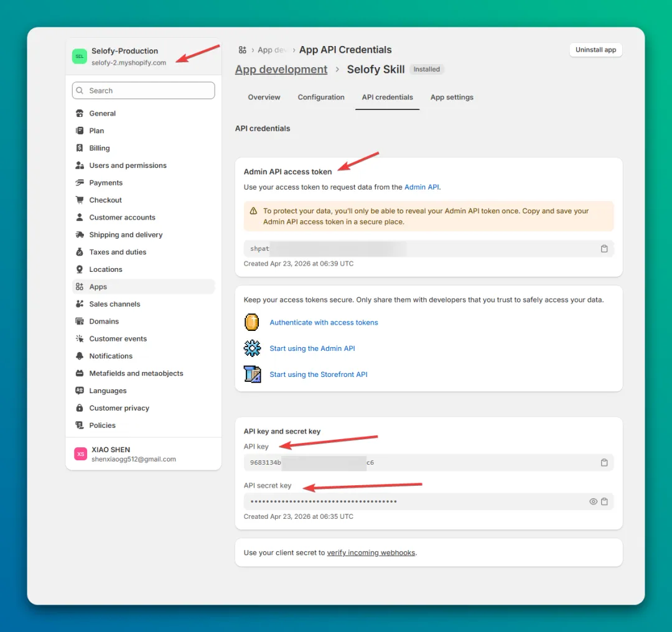
Task: Click the Installed status badge
Action: 426,70
